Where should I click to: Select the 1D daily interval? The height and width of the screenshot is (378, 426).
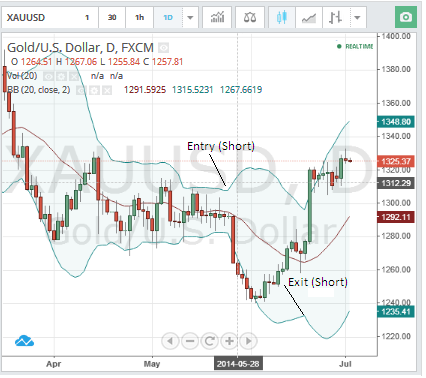(168, 17)
